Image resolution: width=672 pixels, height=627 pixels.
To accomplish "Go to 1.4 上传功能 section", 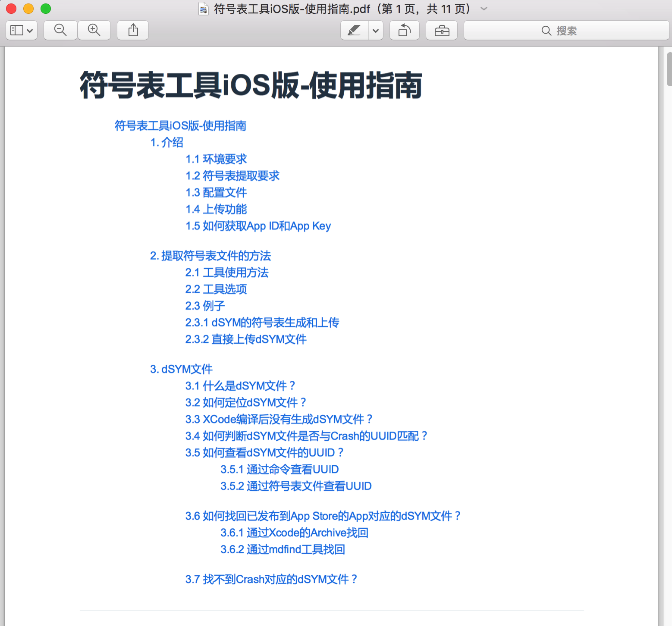I will click(x=216, y=209).
